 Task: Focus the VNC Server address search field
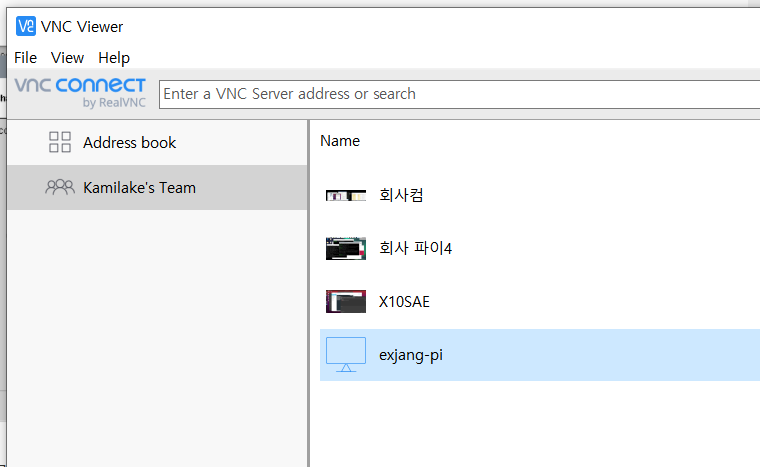point(459,94)
